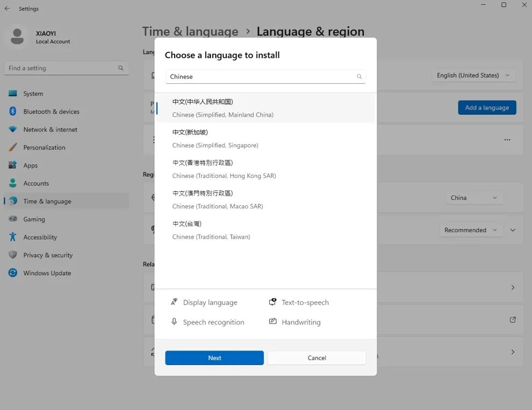Screen dimensions: 532x410
Task: Open Bluetooth & devices section
Action: 66,111
